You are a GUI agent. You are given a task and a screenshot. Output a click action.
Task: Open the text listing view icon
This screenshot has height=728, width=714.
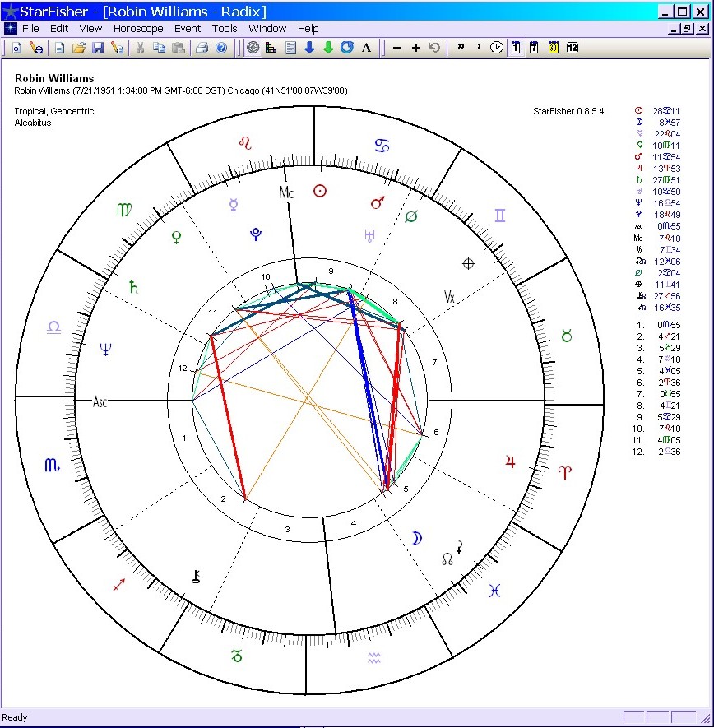coord(290,47)
